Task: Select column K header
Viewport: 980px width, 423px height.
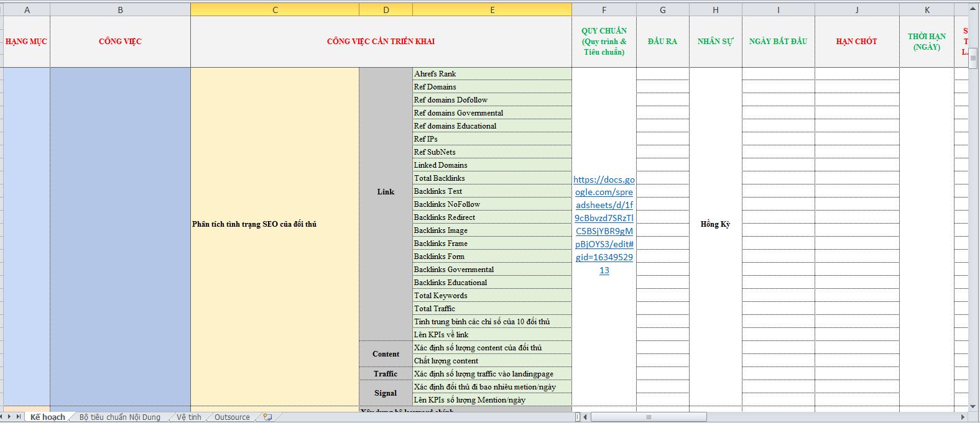Action: [x=927, y=10]
